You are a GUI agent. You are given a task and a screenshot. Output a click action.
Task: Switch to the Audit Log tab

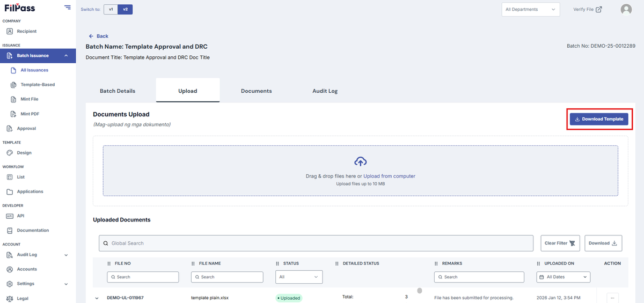point(325,91)
